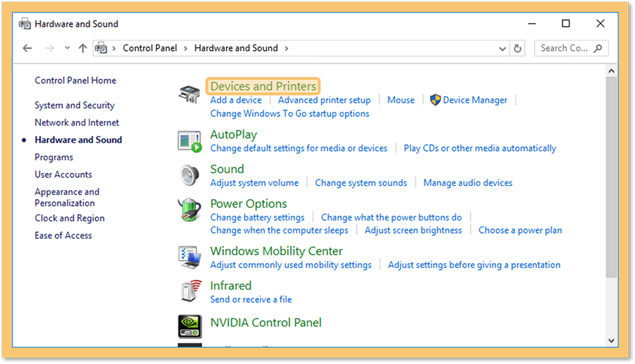Open the address bar history dropdown

click(502, 49)
